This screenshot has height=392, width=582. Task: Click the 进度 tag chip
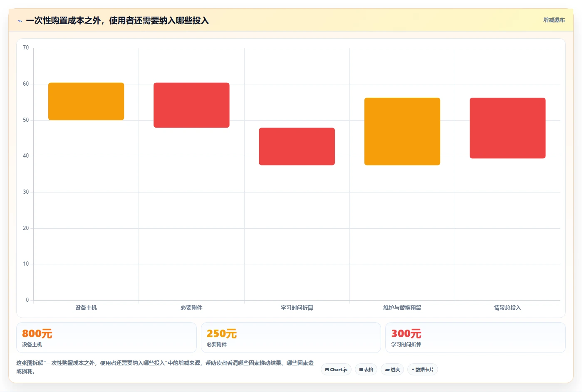[392, 370]
